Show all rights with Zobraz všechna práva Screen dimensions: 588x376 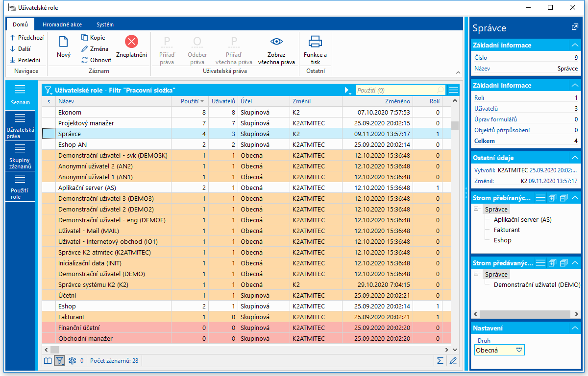pyautogui.click(x=276, y=50)
